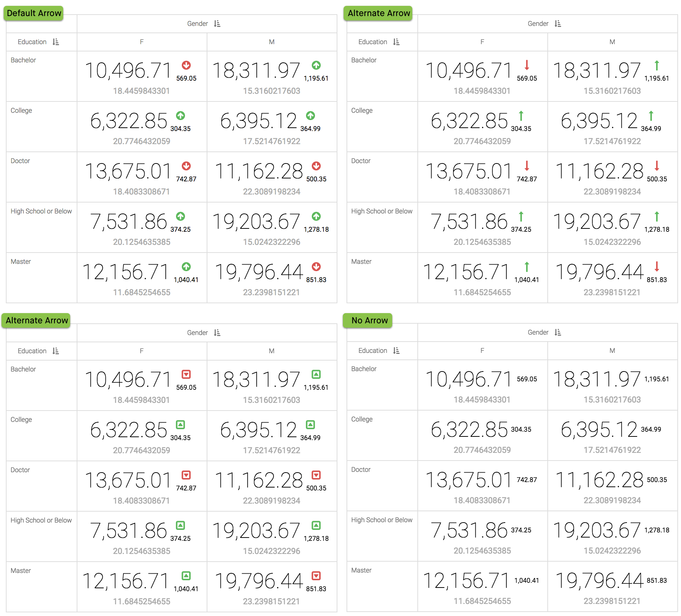Screen dimensions: 681x616
Task: Click the Bachelor row header in the Default Arrow table
Action: click(23, 60)
